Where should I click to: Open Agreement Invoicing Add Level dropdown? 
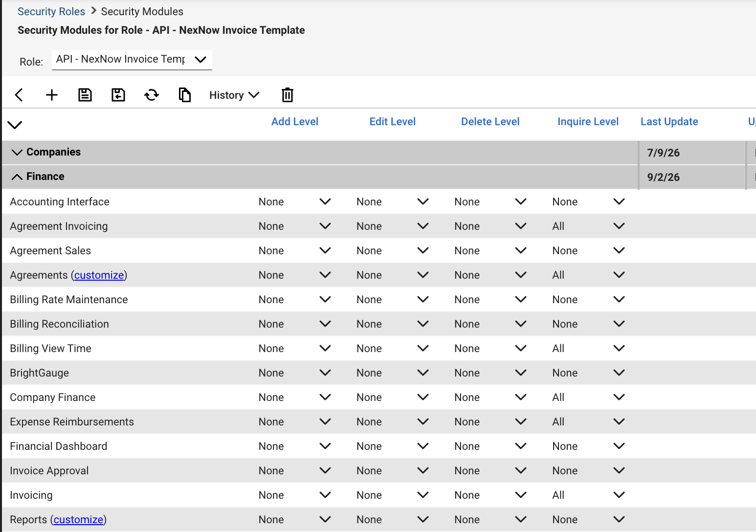tap(295, 226)
